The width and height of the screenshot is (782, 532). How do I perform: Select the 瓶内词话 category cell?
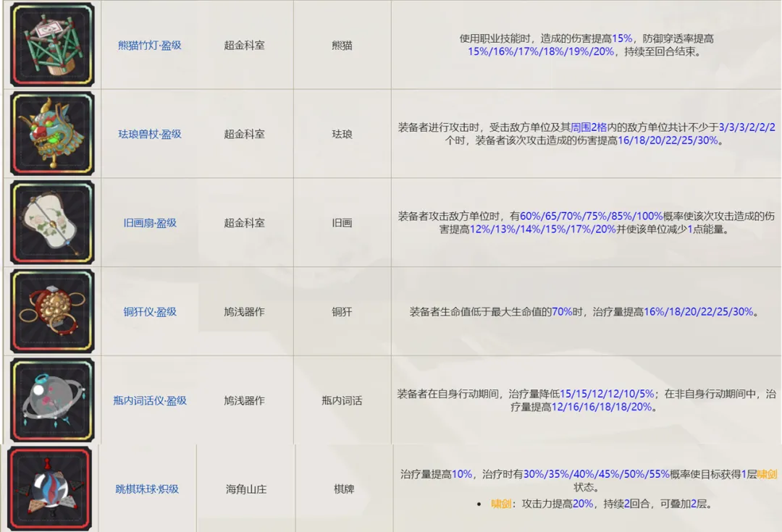point(342,400)
